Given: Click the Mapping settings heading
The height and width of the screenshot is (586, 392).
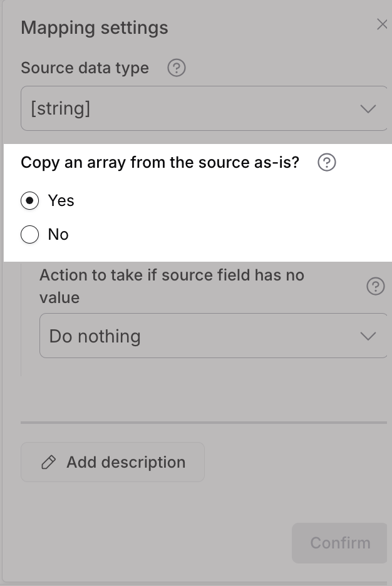Looking at the screenshot, I should pos(95,28).
